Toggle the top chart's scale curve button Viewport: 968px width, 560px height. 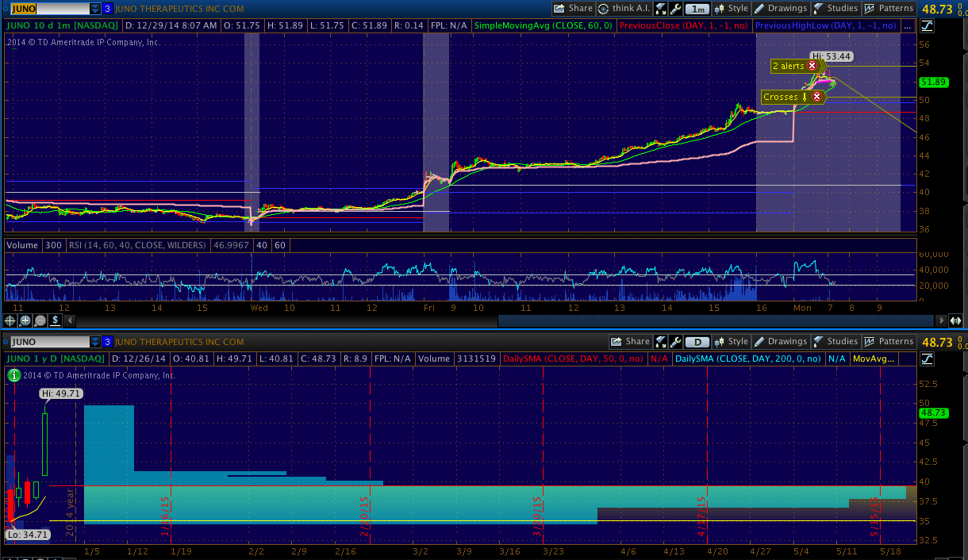coord(928,25)
